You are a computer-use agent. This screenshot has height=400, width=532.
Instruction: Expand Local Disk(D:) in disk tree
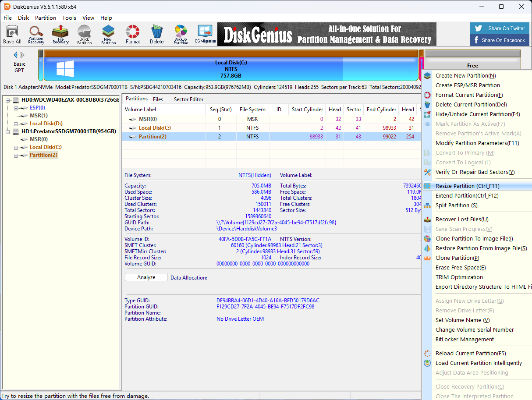coord(16,124)
